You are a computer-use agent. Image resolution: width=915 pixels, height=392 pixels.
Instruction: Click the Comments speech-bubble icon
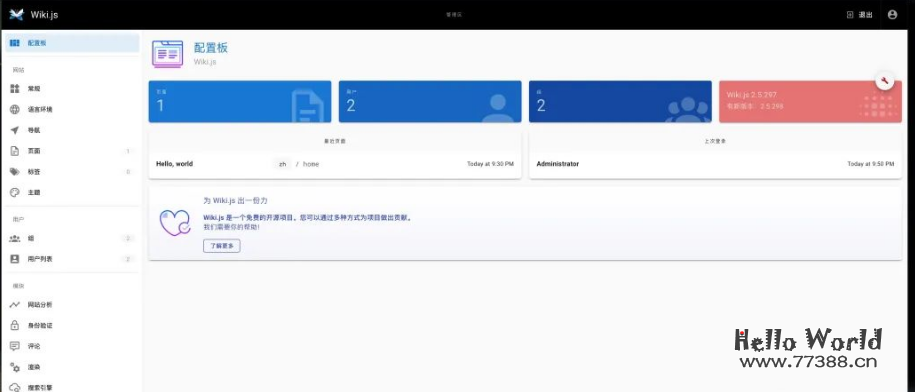pos(15,346)
